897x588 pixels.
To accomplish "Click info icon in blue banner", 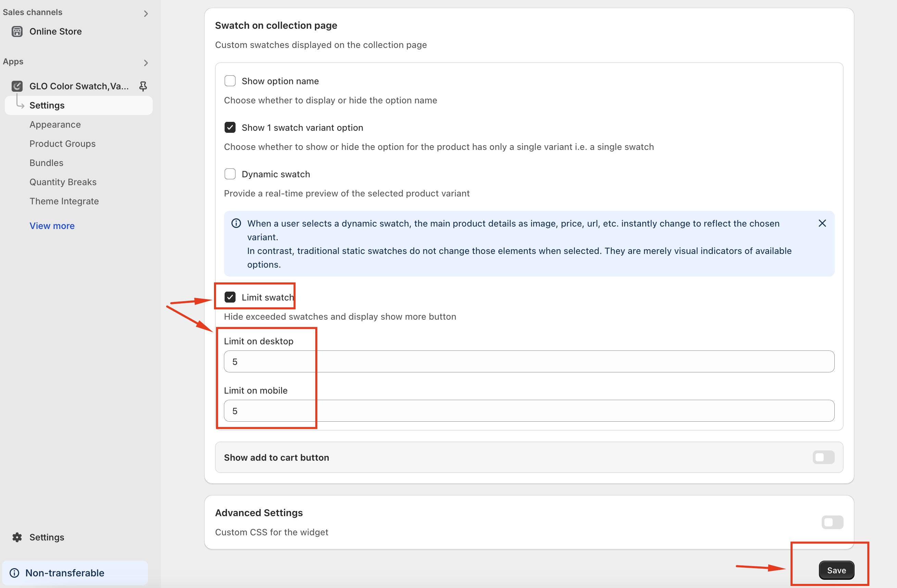I will (236, 223).
